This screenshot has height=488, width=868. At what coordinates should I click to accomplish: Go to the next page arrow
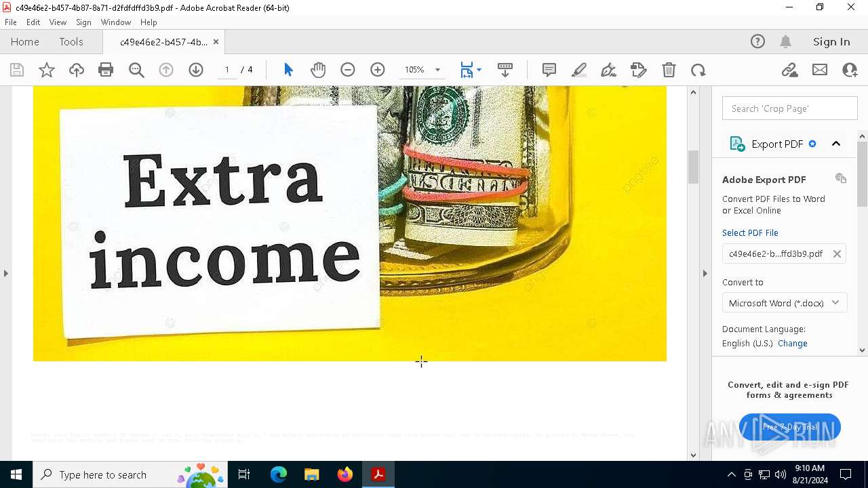tap(196, 70)
